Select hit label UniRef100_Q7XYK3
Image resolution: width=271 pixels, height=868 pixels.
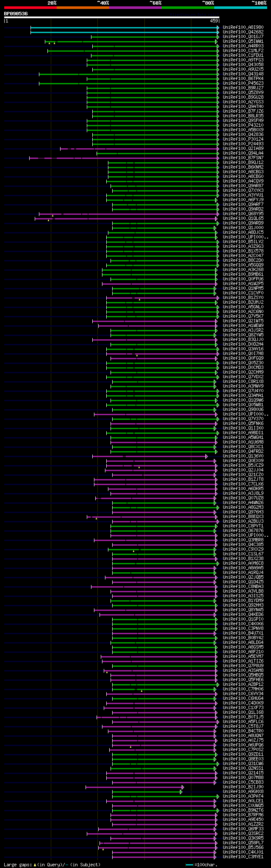[243, 190]
